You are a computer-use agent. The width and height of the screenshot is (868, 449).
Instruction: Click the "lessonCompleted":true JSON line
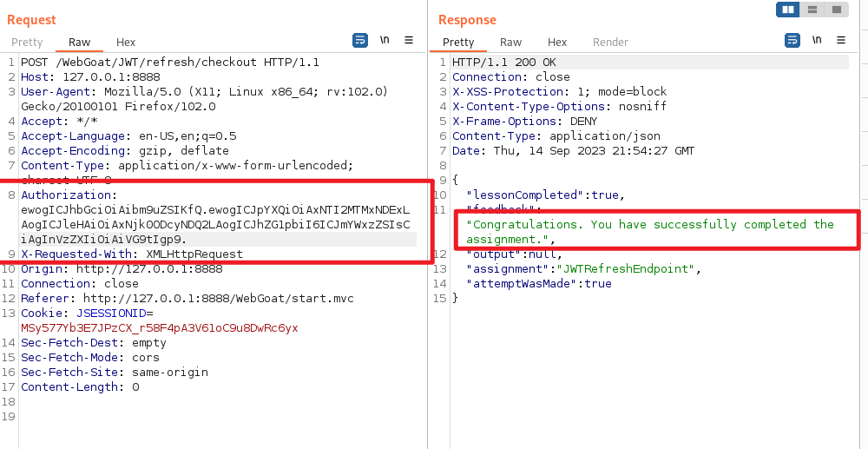[x=546, y=195]
